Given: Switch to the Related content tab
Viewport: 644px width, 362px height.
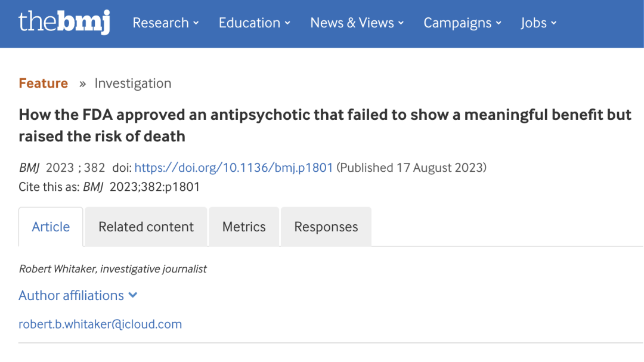Looking at the screenshot, I should 146,227.
